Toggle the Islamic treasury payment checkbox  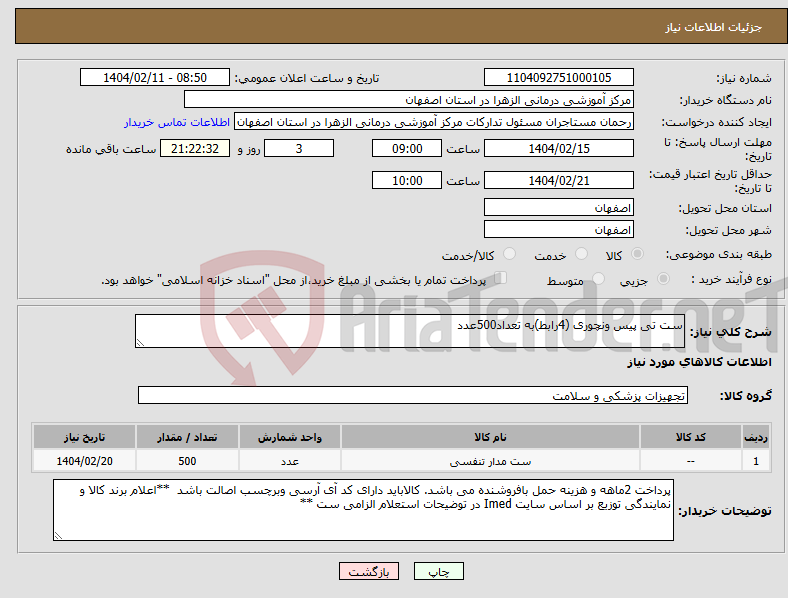pos(501,278)
